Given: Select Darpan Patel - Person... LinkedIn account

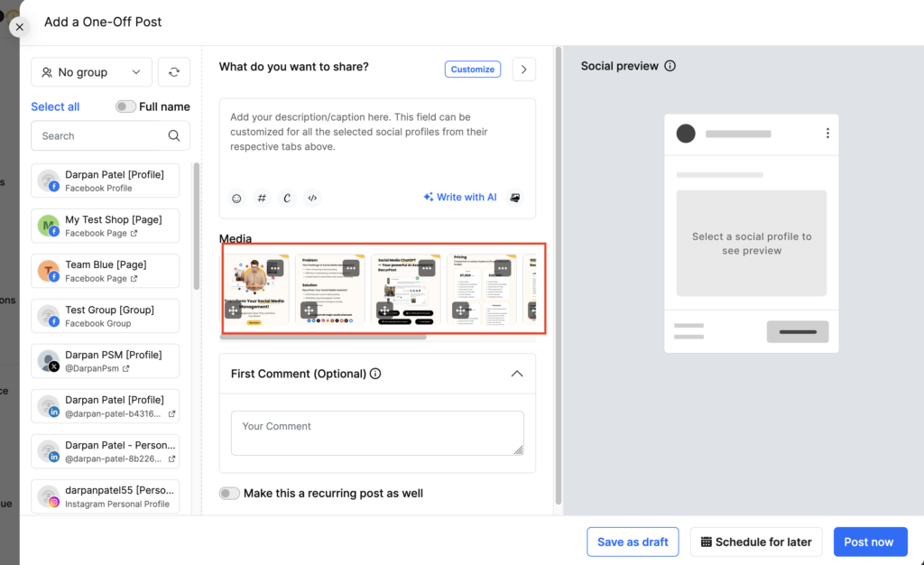Looking at the screenshot, I should click(x=105, y=451).
